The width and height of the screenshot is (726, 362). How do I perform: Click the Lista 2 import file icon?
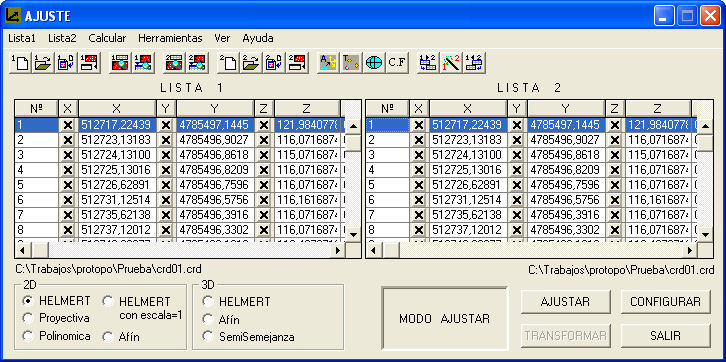click(274, 63)
